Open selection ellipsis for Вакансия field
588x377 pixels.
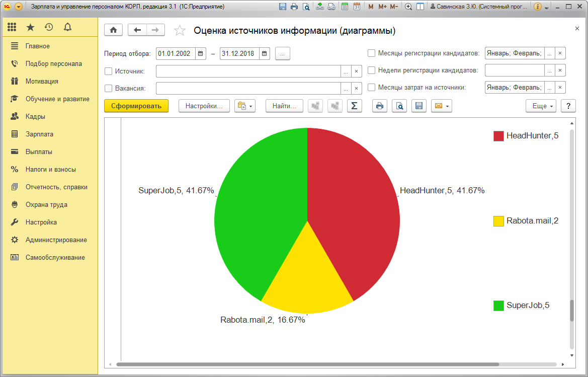click(x=346, y=88)
